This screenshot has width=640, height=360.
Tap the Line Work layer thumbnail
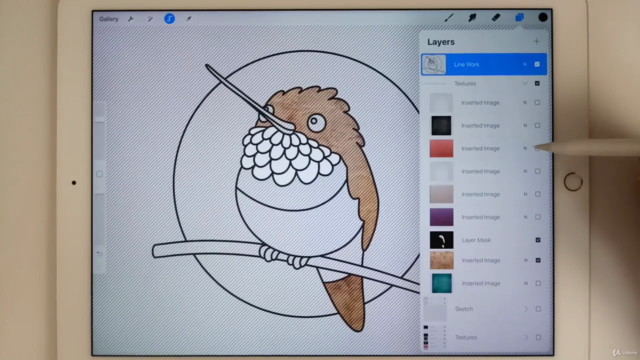434,64
